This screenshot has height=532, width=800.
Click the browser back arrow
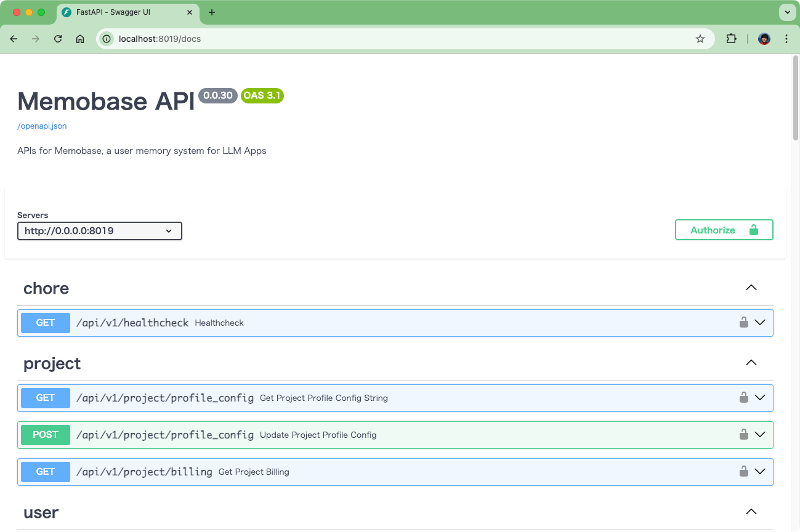[x=14, y=39]
